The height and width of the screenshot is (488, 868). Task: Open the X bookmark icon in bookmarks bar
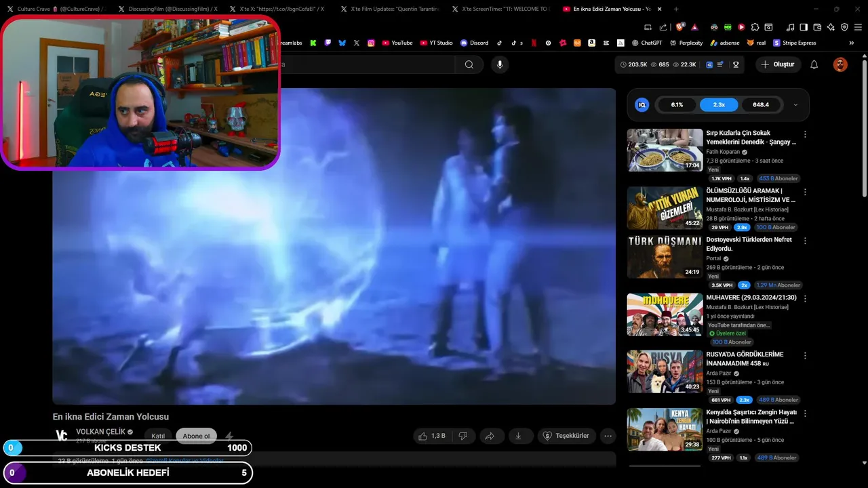click(357, 43)
